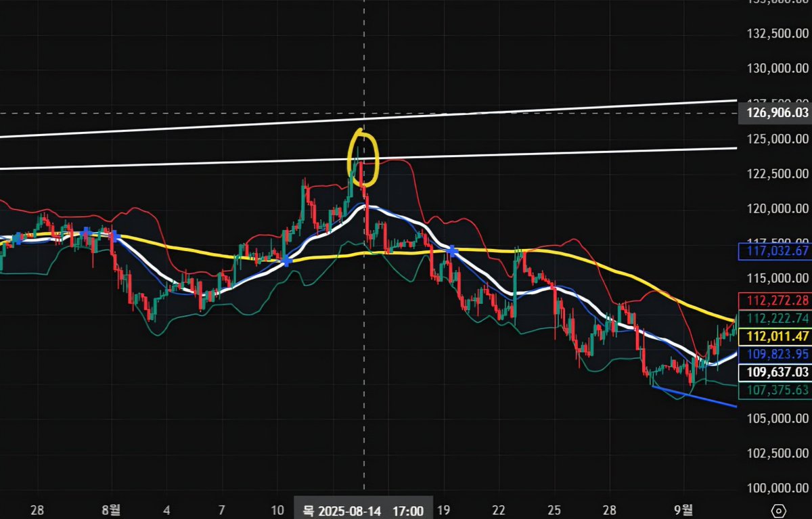Click the 102,500.00 price axis tick
The width and height of the screenshot is (812, 519).
[778, 453]
